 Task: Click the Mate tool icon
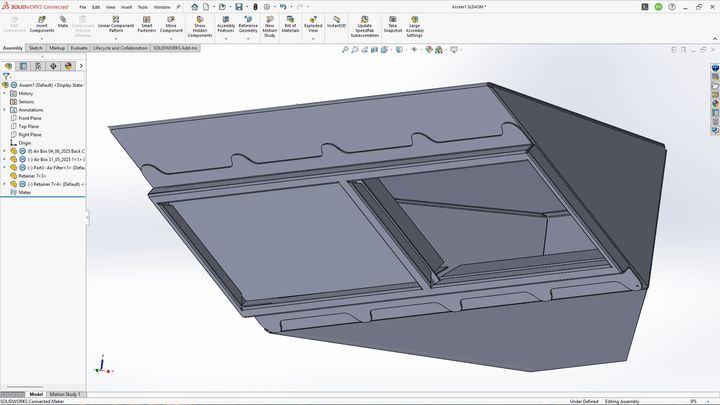[x=63, y=21]
